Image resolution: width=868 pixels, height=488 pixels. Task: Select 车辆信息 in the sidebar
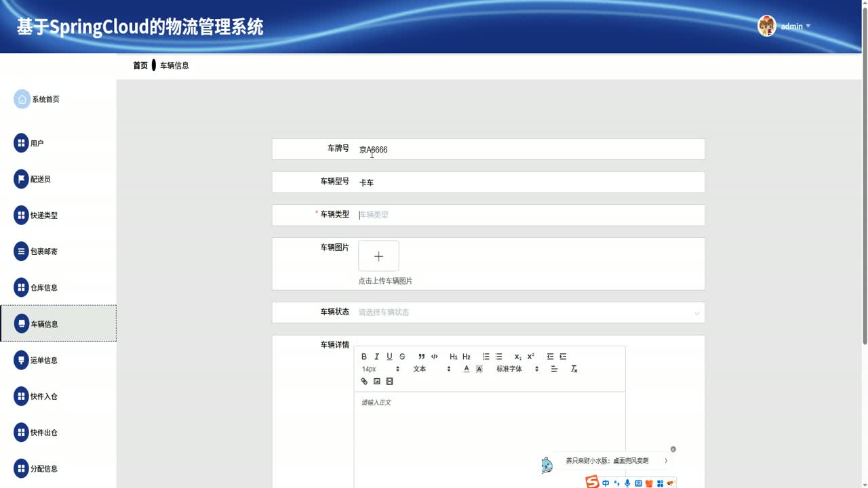(58, 323)
